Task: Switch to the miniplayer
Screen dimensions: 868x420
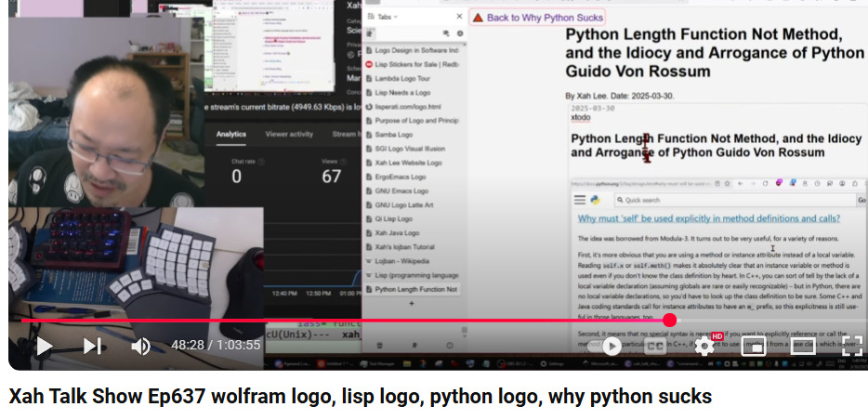Action: (754, 346)
